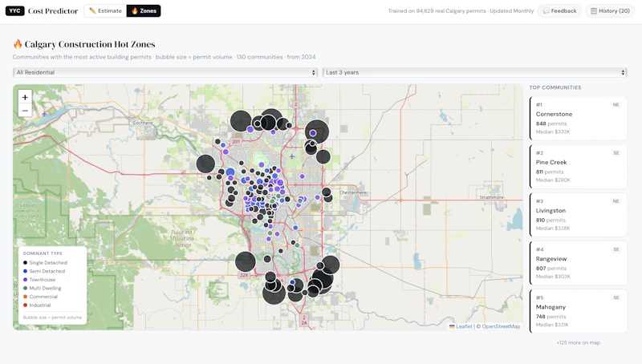
Task: Click '807 permits' in Rangeview card
Action: coord(551,269)
